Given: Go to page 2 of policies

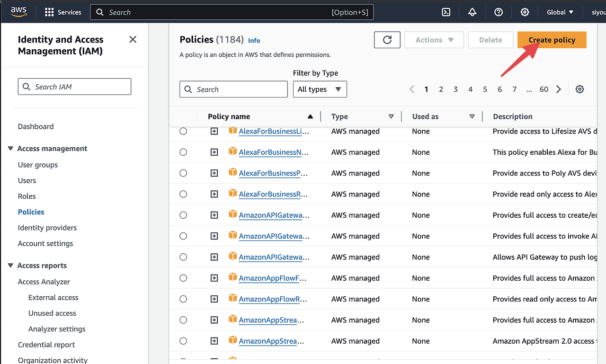Looking at the screenshot, I should 441,89.
